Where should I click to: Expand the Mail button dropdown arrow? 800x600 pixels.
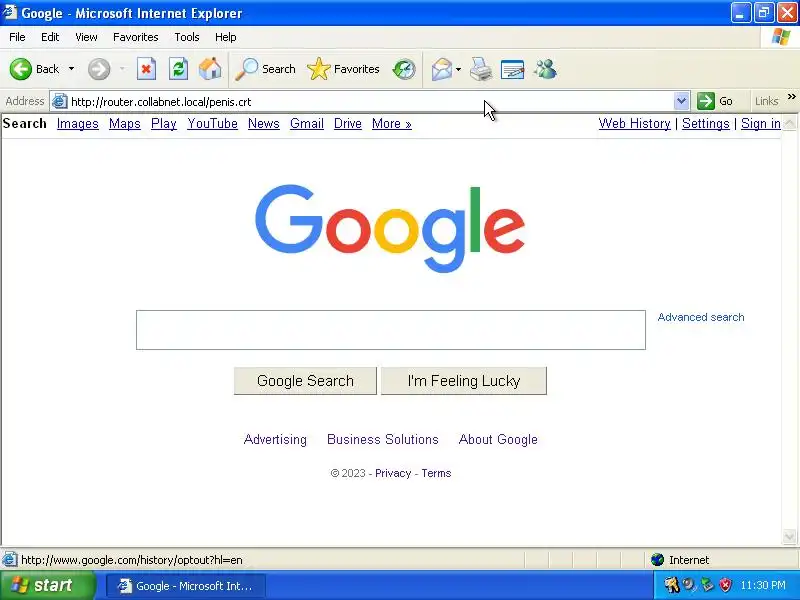coord(458,69)
